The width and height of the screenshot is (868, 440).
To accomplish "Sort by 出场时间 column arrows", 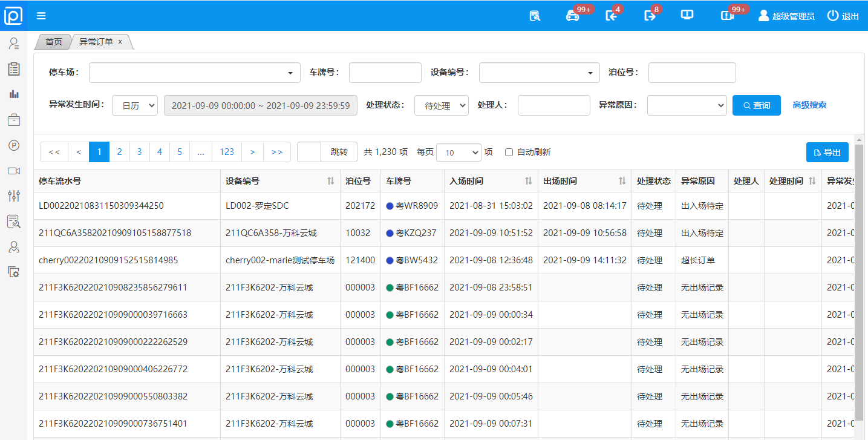I will [x=622, y=181].
